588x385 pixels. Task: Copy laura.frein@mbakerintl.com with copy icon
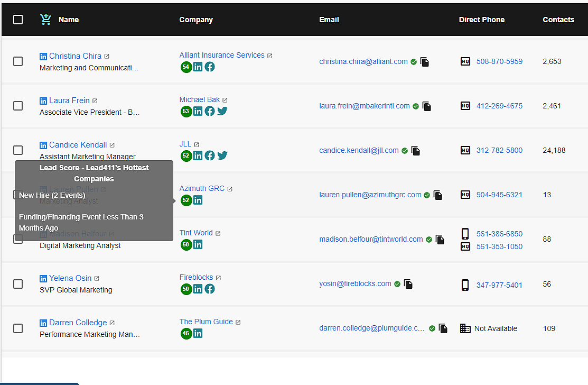(x=427, y=106)
